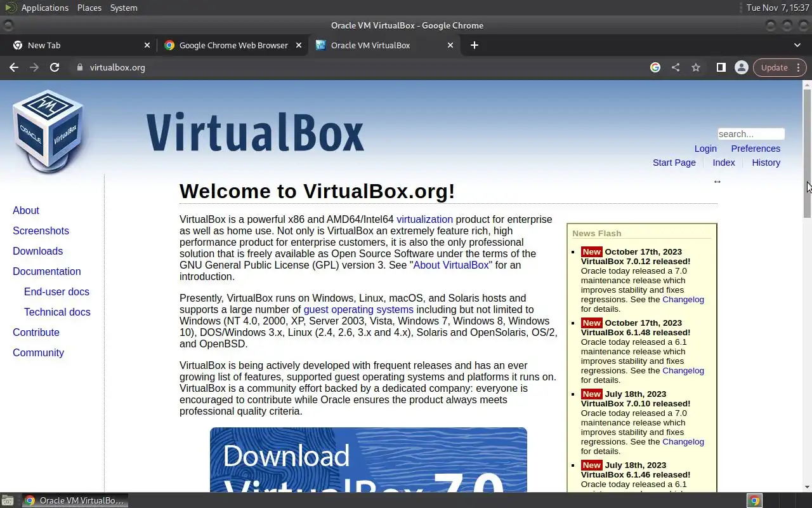Click the Chrome icon in bottom-right tray
The height and width of the screenshot is (508, 812).
click(x=754, y=500)
